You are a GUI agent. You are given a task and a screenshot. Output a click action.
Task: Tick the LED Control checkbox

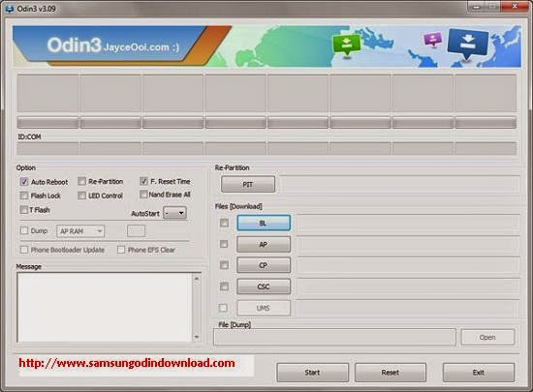tap(81, 196)
